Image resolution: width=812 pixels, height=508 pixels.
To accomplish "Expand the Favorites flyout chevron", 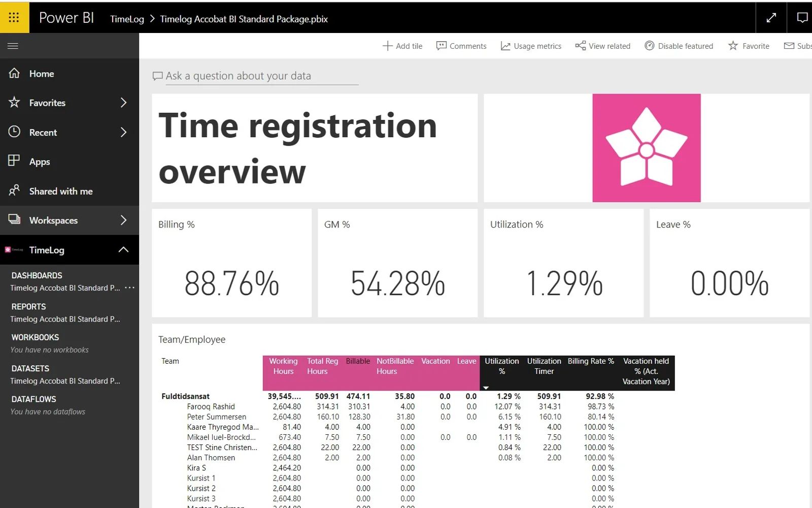I will click(123, 103).
